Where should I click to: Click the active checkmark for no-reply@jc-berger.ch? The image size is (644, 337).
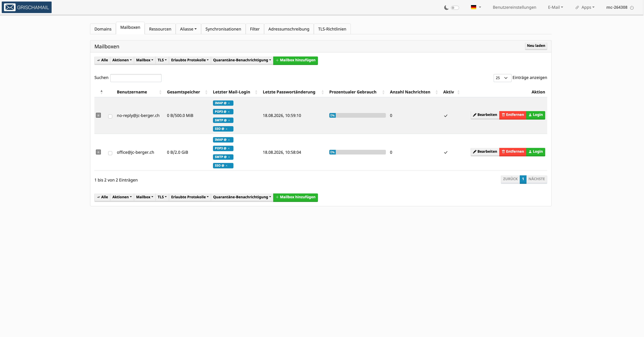click(x=446, y=116)
